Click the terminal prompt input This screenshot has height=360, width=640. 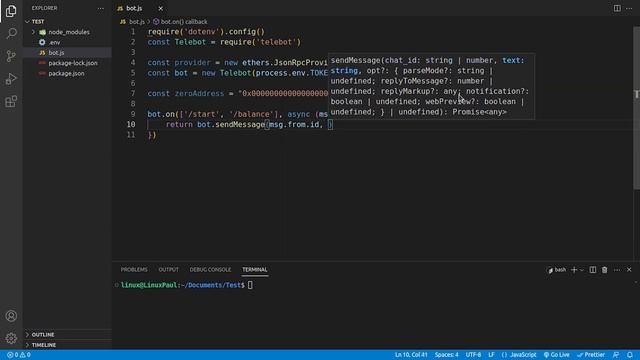250,285
